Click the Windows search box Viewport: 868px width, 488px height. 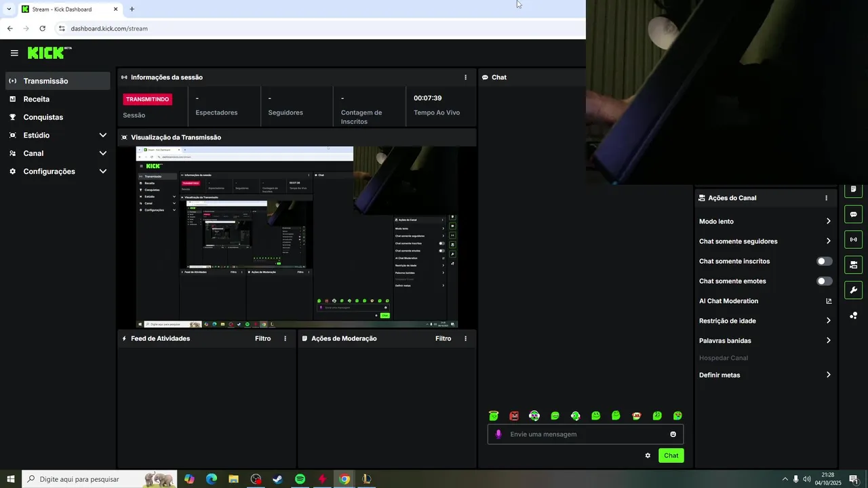(x=99, y=479)
